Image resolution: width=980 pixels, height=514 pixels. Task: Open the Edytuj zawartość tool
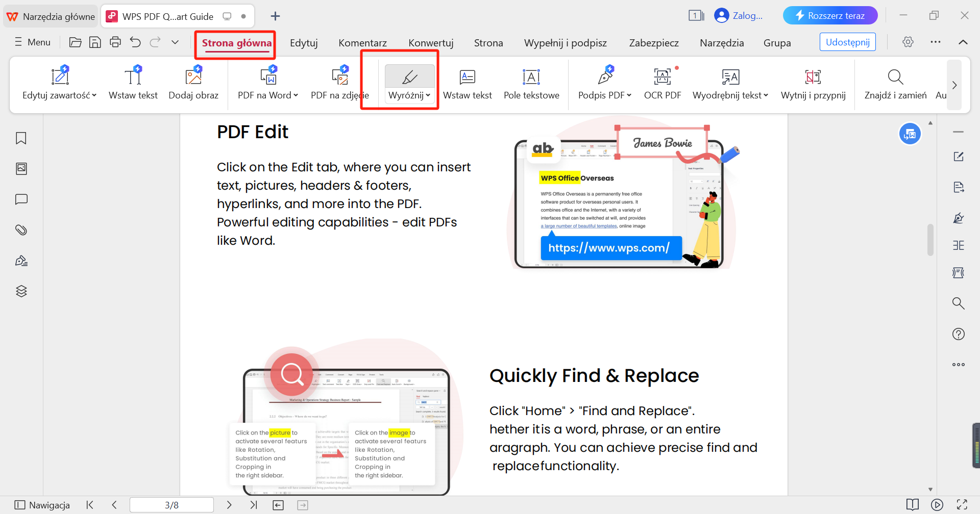pos(59,83)
